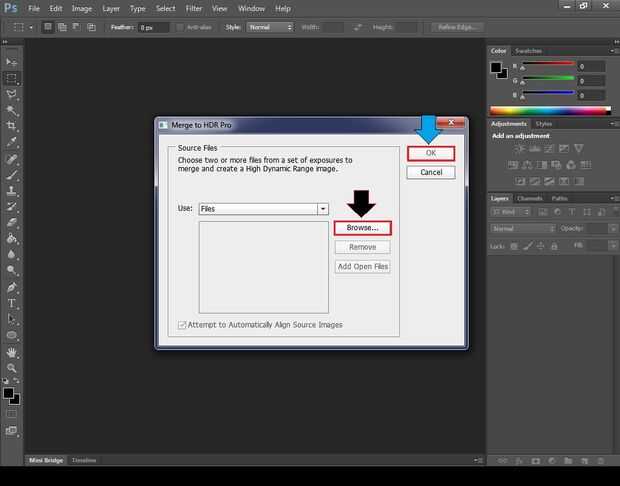620x486 pixels.
Task: Open the layer filter Kind dropdown
Action: [510, 212]
